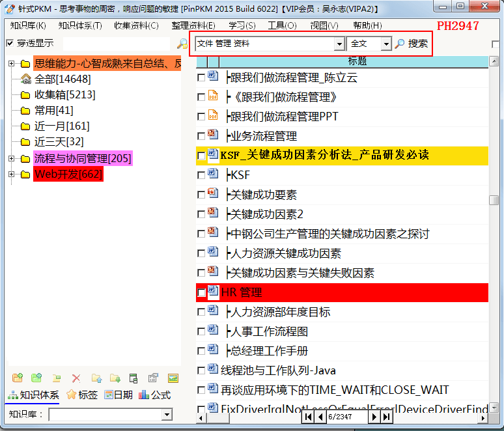
Task: Click the orange add-folder icon
Action: point(18,378)
